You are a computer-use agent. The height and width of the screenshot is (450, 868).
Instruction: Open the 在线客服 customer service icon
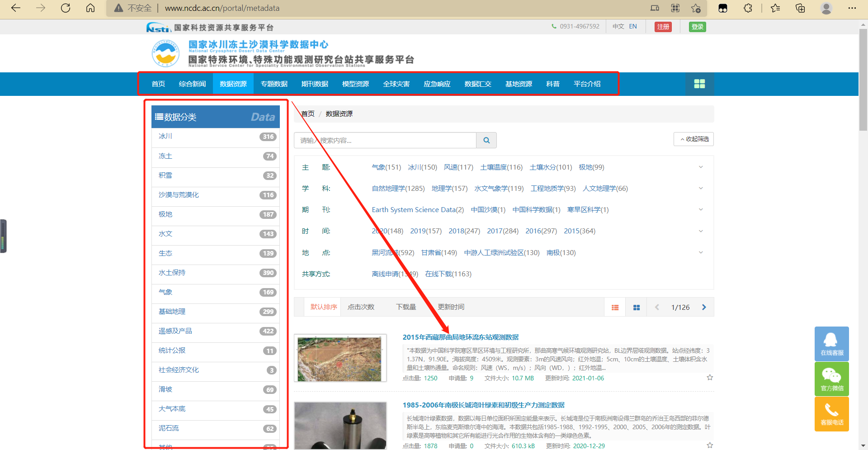831,344
